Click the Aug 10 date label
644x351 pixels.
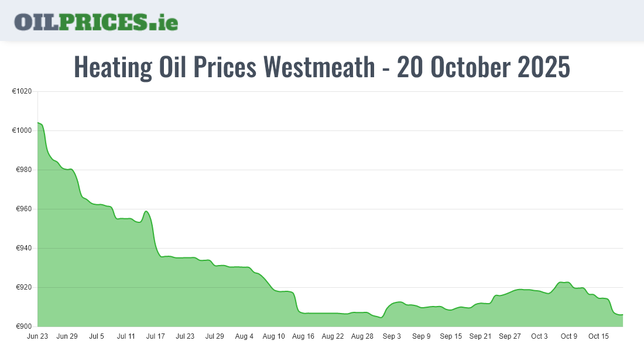click(273, 336)
